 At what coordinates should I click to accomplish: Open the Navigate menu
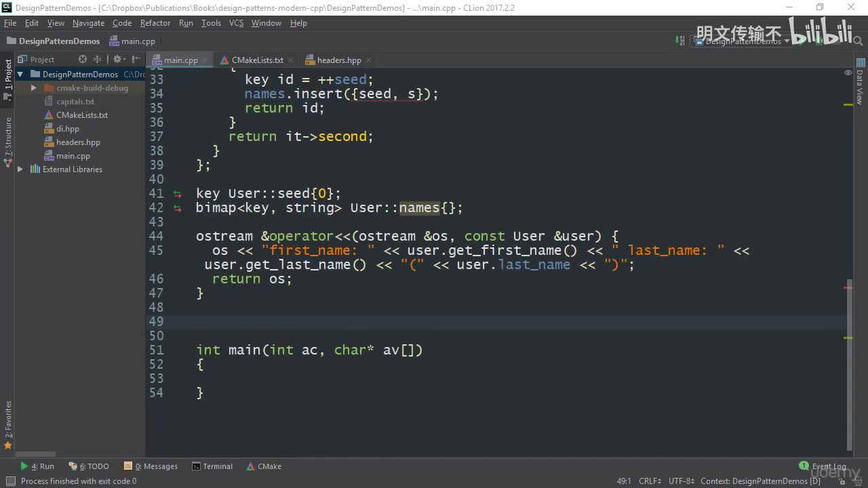[88, 23]
